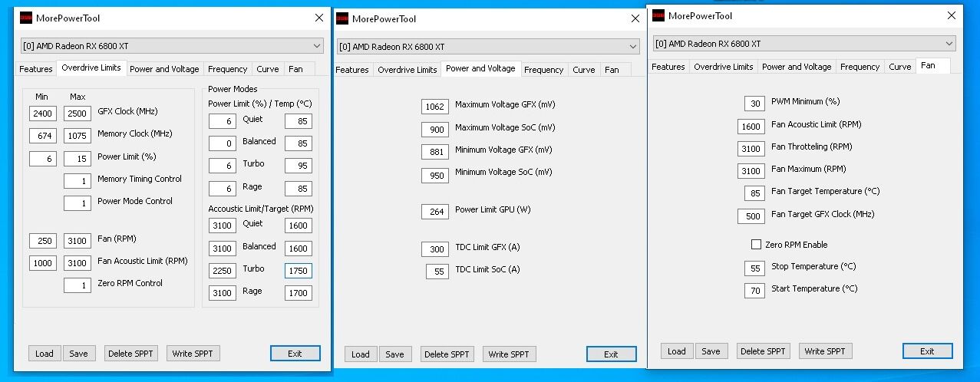The image size is (980, 382).
Task: Click Exit button in the right window
Action: pyautogui.click(x=927, y=351)
